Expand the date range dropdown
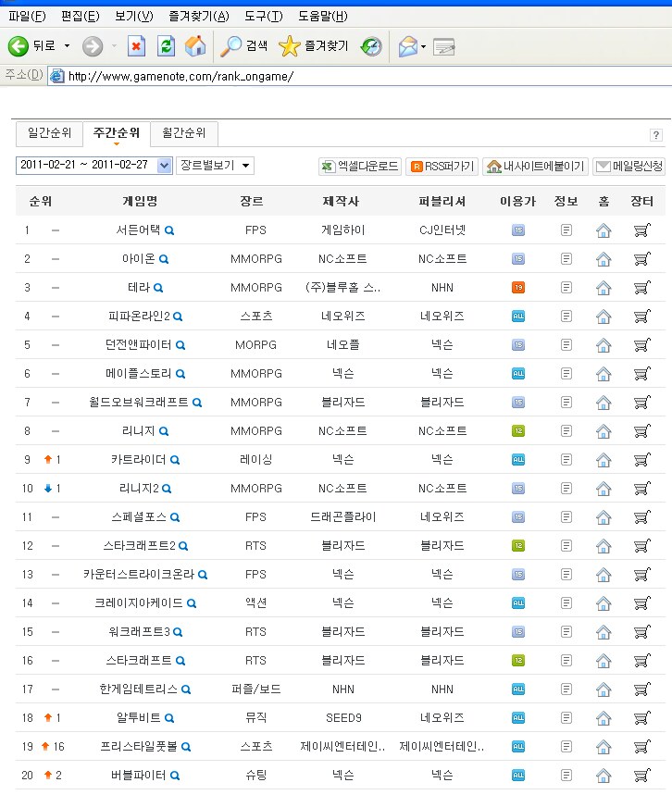672x795 pixels. pyautogui.click(x=165, y=166)
